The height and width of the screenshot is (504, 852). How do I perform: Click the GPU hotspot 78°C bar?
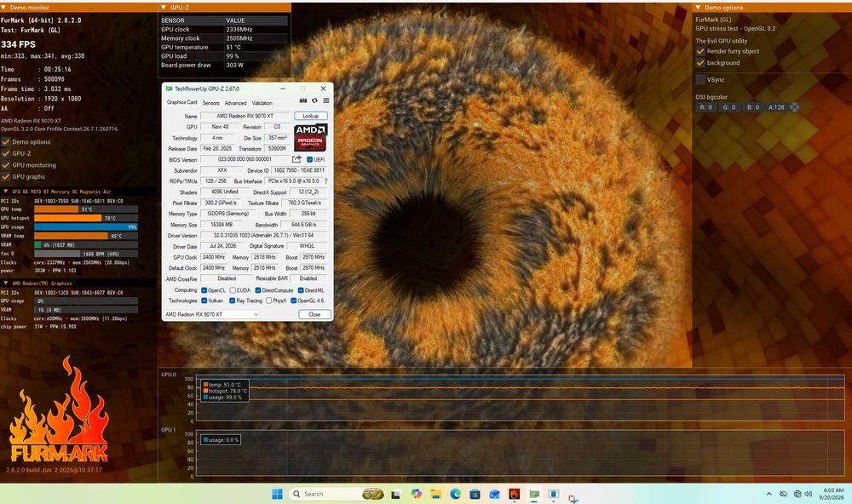pos(86,218)
